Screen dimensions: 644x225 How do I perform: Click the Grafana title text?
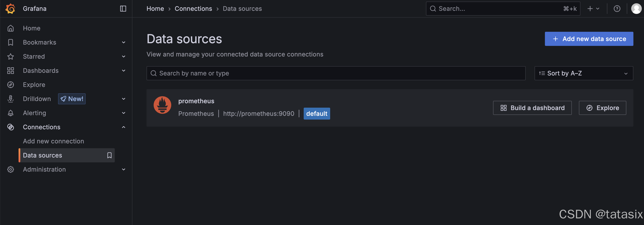[34, 9]
